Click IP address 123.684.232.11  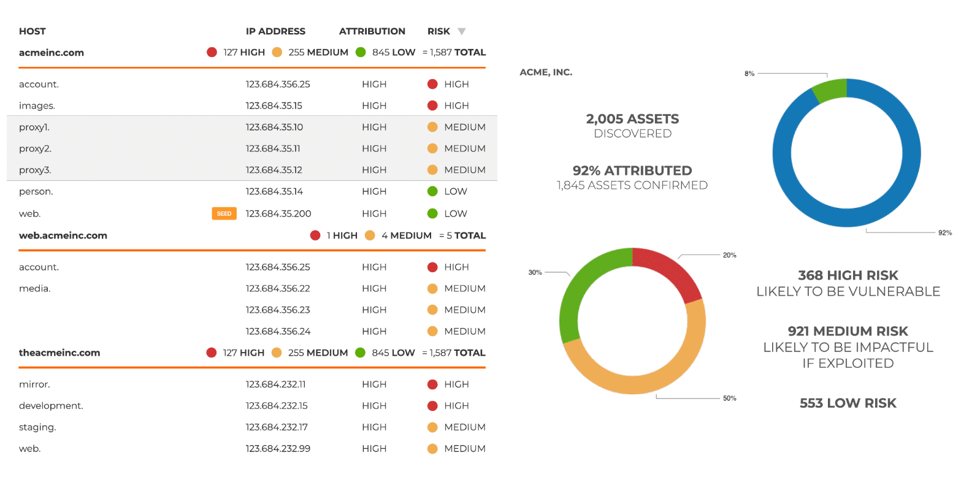(x=275, y=384)
